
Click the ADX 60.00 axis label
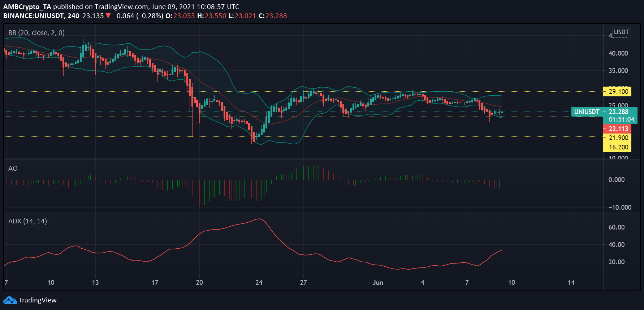tap(617, 227)
